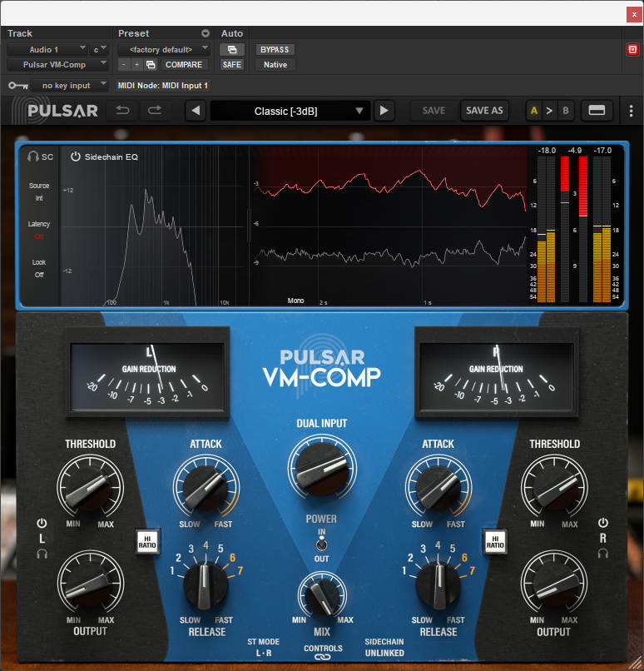Go to next preset with right arrow
The width and height of the screenshot is (644, 671).
[384, 111]
